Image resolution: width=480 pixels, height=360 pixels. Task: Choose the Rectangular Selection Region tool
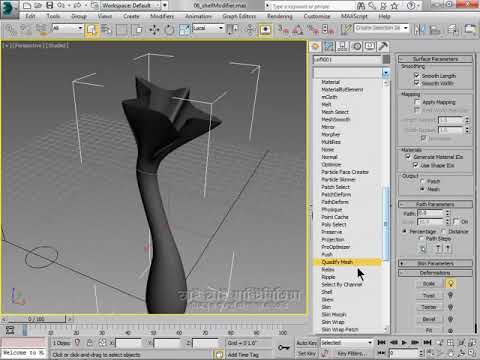(122, 30)
